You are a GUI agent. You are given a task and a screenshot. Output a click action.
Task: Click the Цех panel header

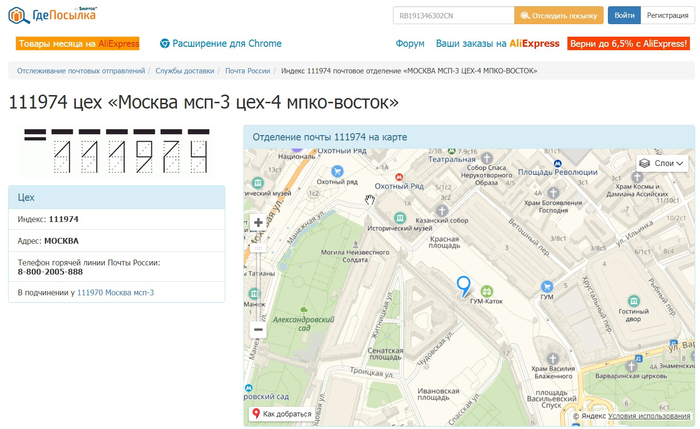point(117,197)
